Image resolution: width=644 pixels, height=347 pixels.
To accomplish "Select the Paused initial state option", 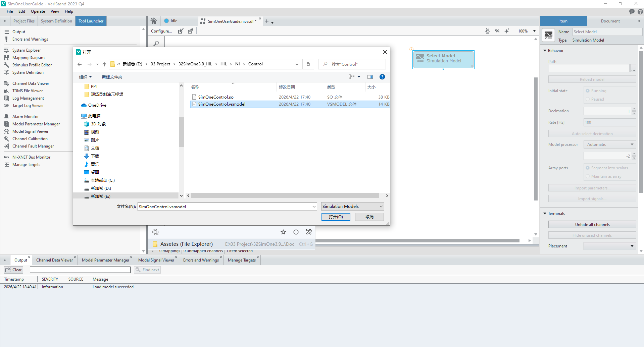I will (x=588, y=99).
